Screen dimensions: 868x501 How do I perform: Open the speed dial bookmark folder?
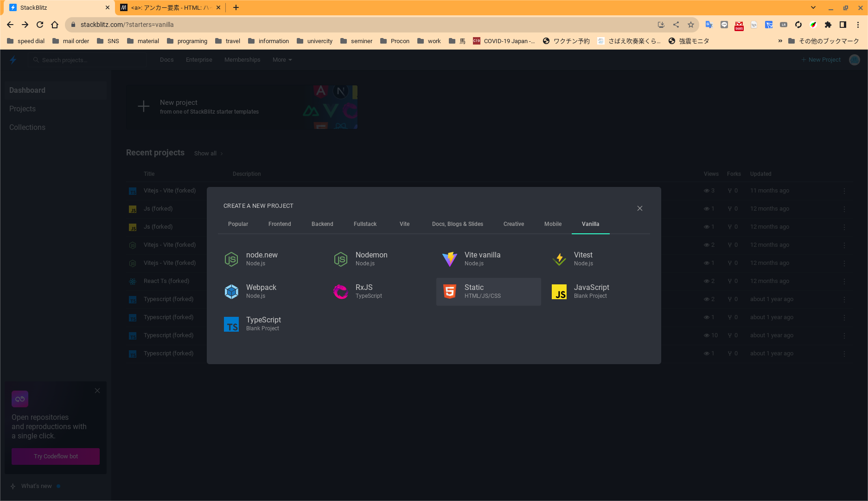click(26, 41)
